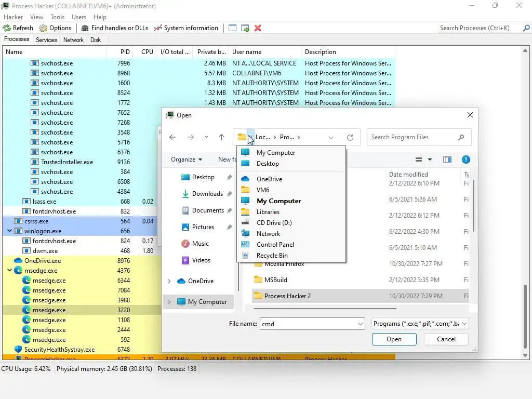Open Options from the toolbar
Viewport: 532px width, 399px height.
(55, 28)
